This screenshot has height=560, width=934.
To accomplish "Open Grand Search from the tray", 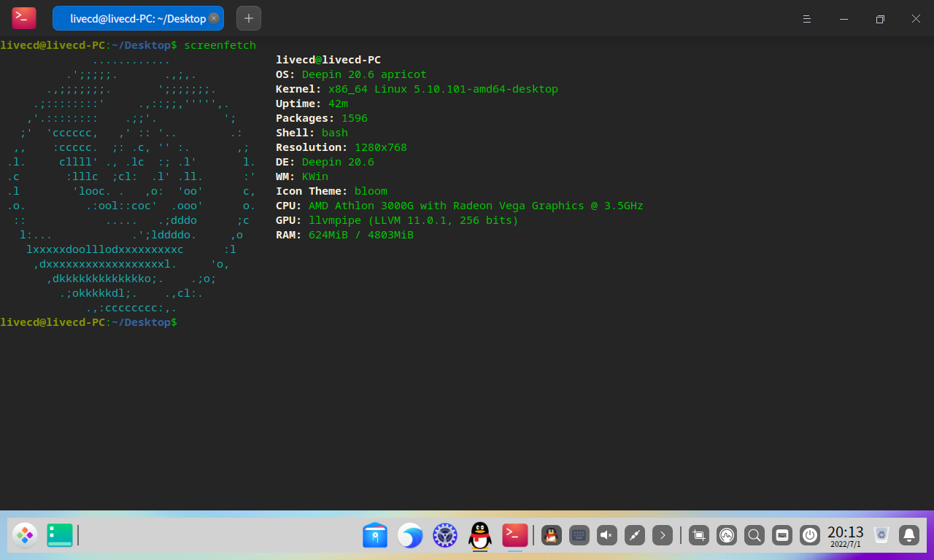I will pyautogui.click(x=754, y=534).
